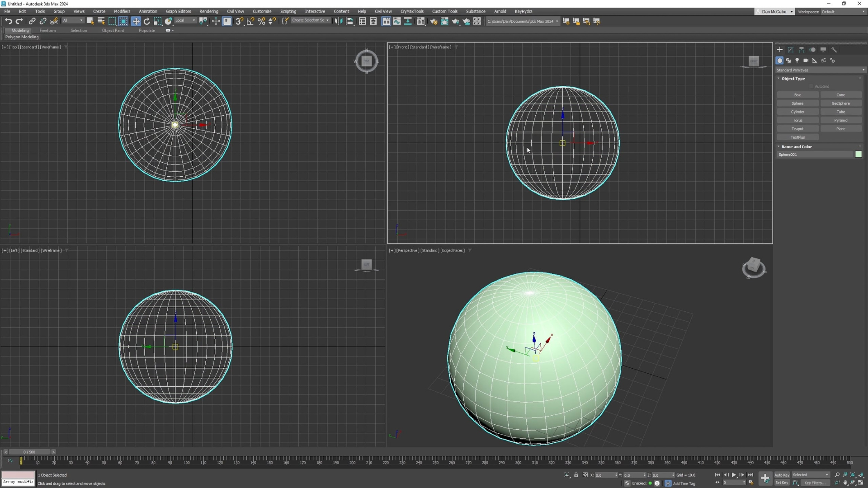
Task: Switch to the Freeform ribbon tab
Action: tap(47, 31)
